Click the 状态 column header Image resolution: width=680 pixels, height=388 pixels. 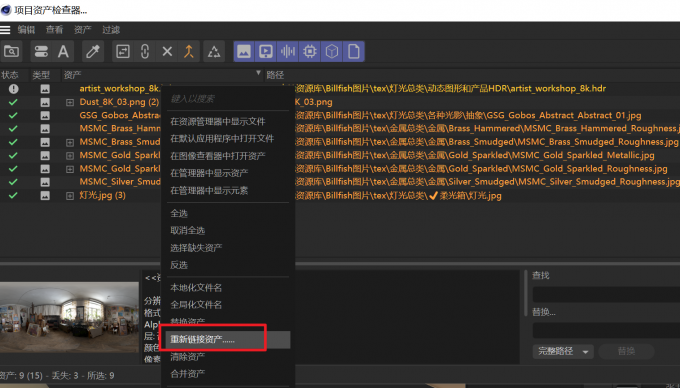click(10, 75)
